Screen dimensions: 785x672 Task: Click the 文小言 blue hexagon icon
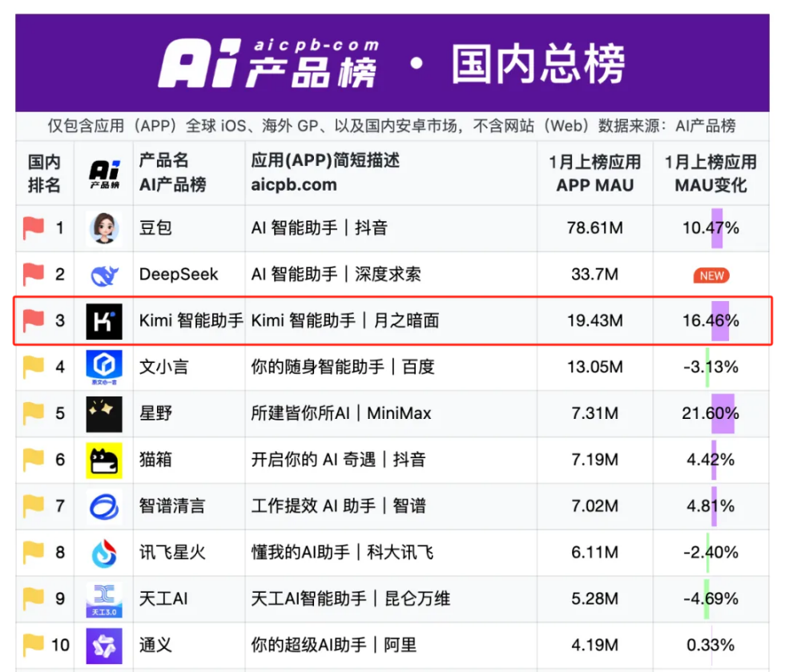point(104,367)
